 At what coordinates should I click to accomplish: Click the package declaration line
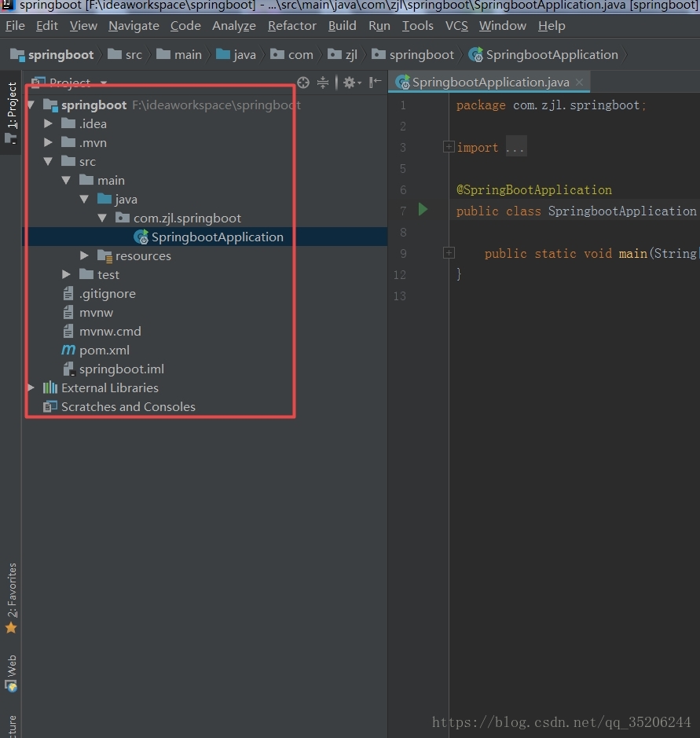coord(552,105)
